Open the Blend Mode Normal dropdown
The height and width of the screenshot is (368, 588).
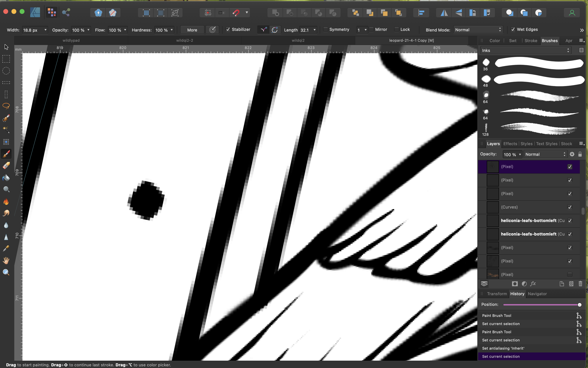[x=478, y=30]
